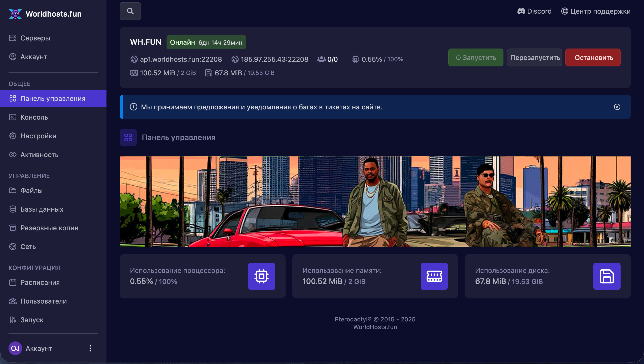Open Центр поддержки link

click(595, 11)
